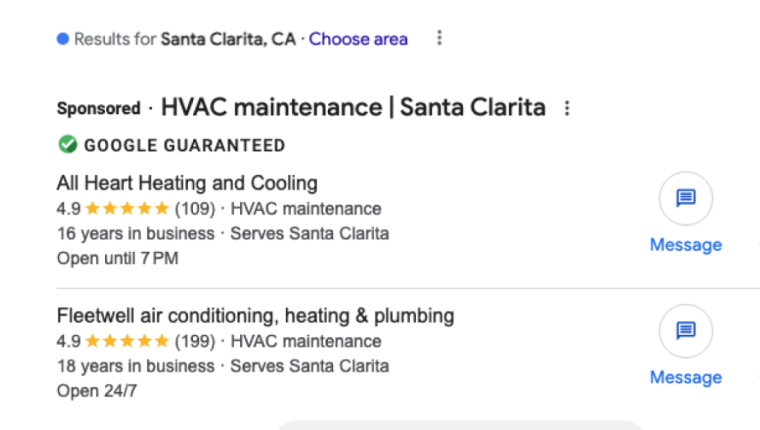The width and height of the screenshot is (760, 430).
Task: Click the HVAC maintenance | Santa Clarita heading
Action: coord(353,107)
